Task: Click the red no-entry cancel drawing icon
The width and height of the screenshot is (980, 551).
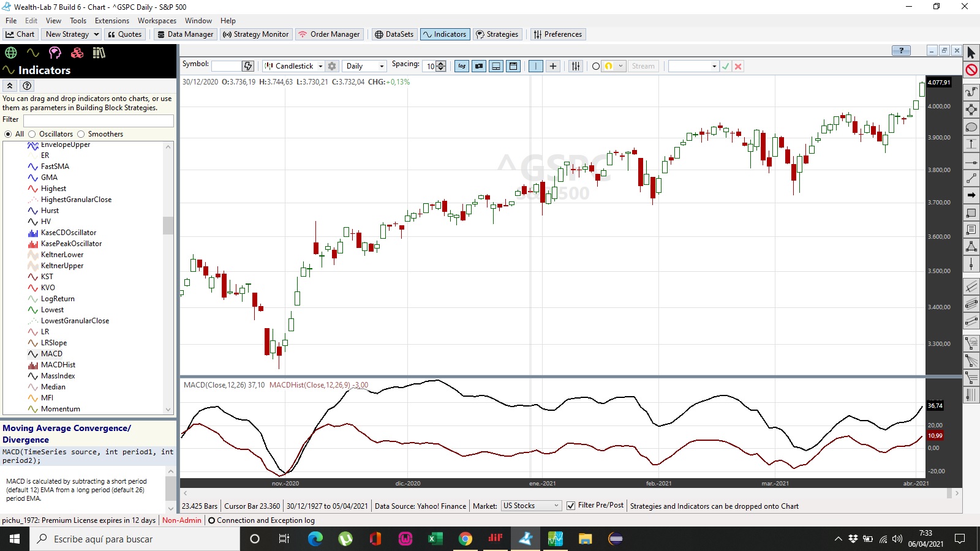Action: click(971, 70)
